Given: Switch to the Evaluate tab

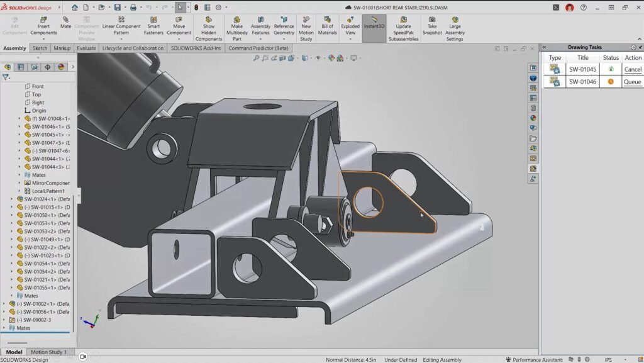Looking at the screenshot, I should point(86,48).
